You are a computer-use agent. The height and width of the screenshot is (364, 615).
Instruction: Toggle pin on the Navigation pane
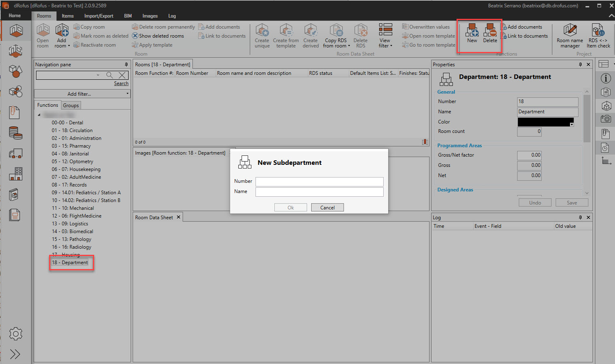click(126, 65)
